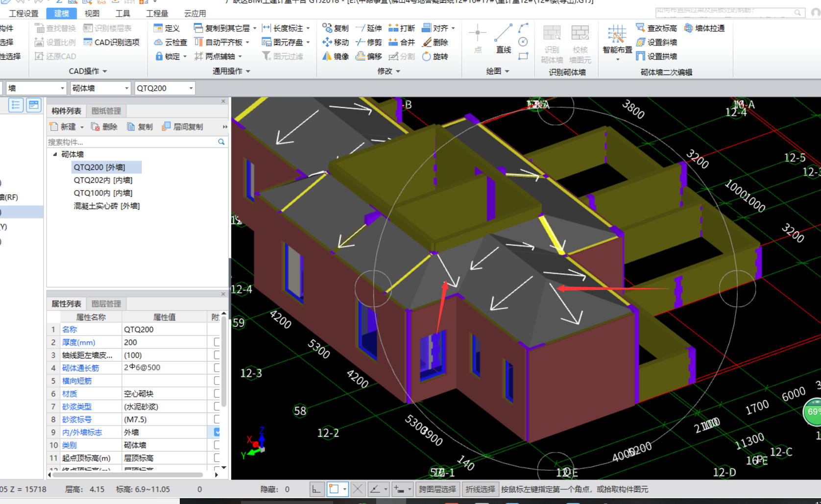This screenshot has width=821, height=504.
Task: Tick the 类别 row checkbox
Action: click(x=217, y=445)
